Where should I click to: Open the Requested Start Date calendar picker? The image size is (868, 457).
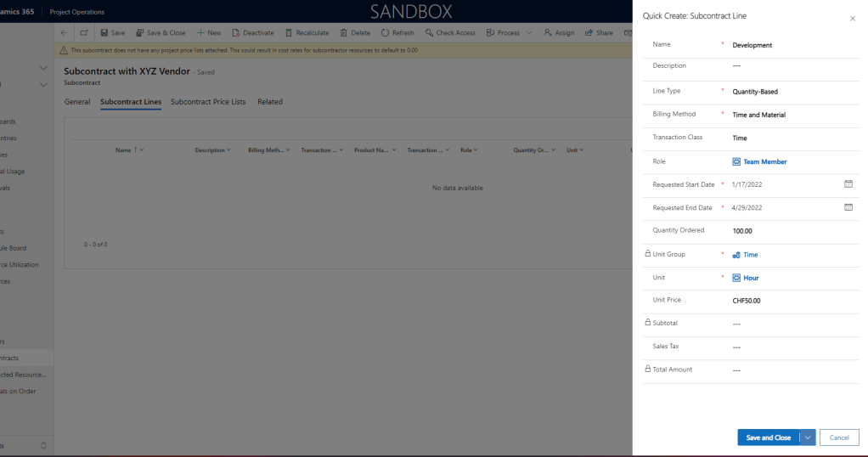848,183
